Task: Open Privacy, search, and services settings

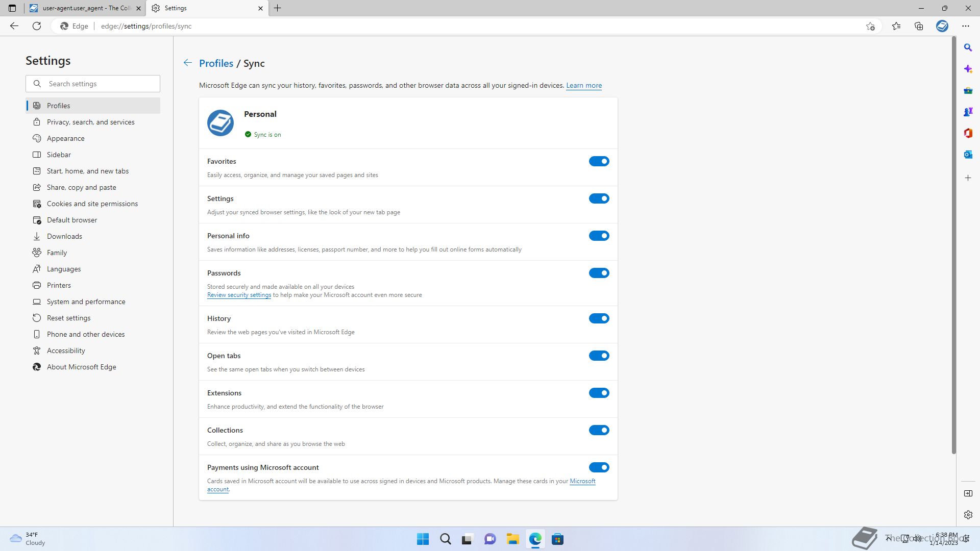Action: (93, 122)
